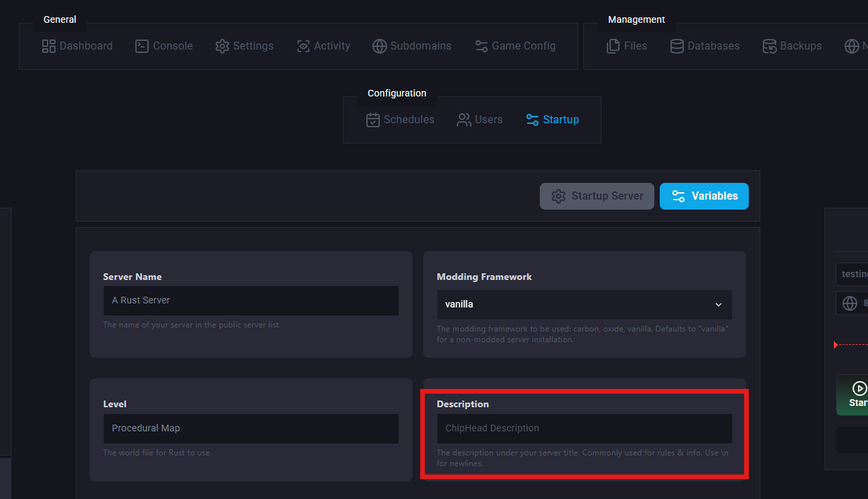Go to the Settings tab
868x499 pixels.
point(244,46)
